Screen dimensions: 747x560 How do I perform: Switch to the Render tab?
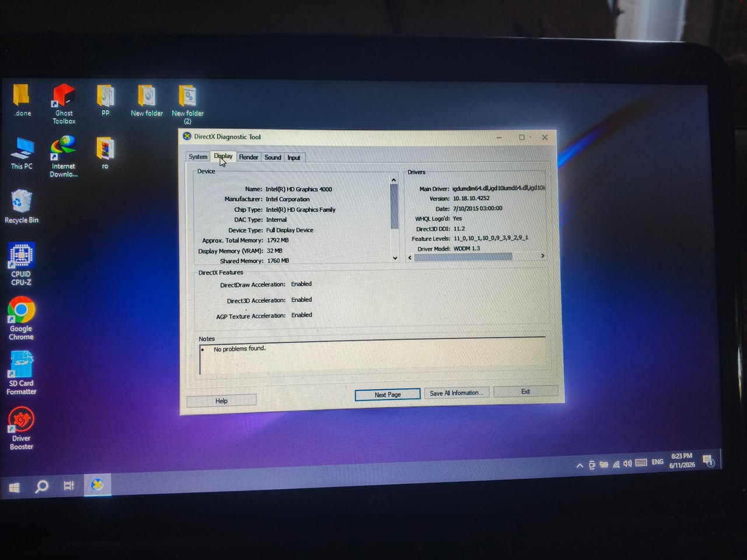(249, 157)
